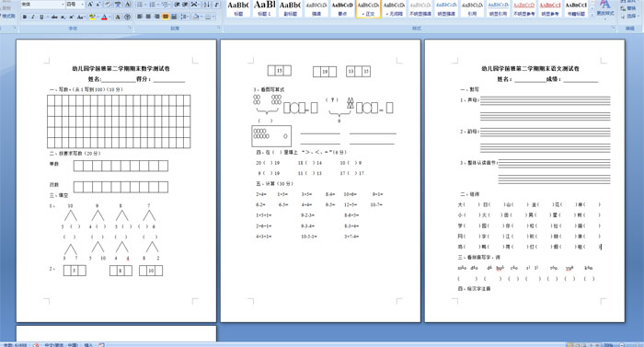Apply underline formatting
Viewport: 644px width, 347px height.
coord(41,17)
